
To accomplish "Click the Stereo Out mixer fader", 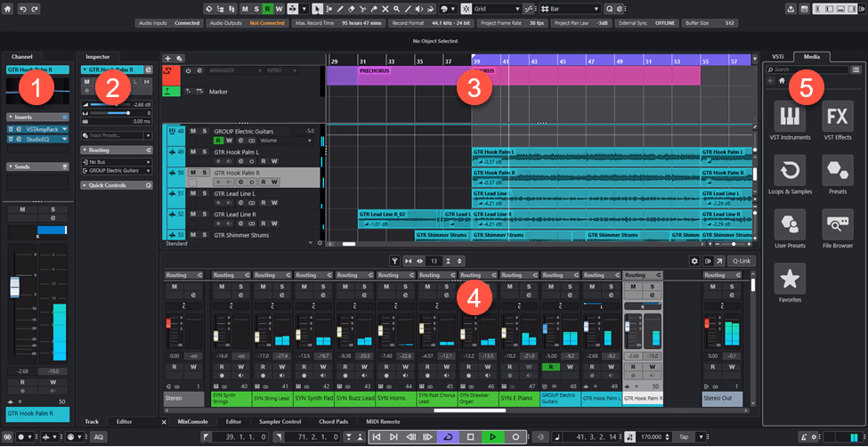I will coord(706,323).
